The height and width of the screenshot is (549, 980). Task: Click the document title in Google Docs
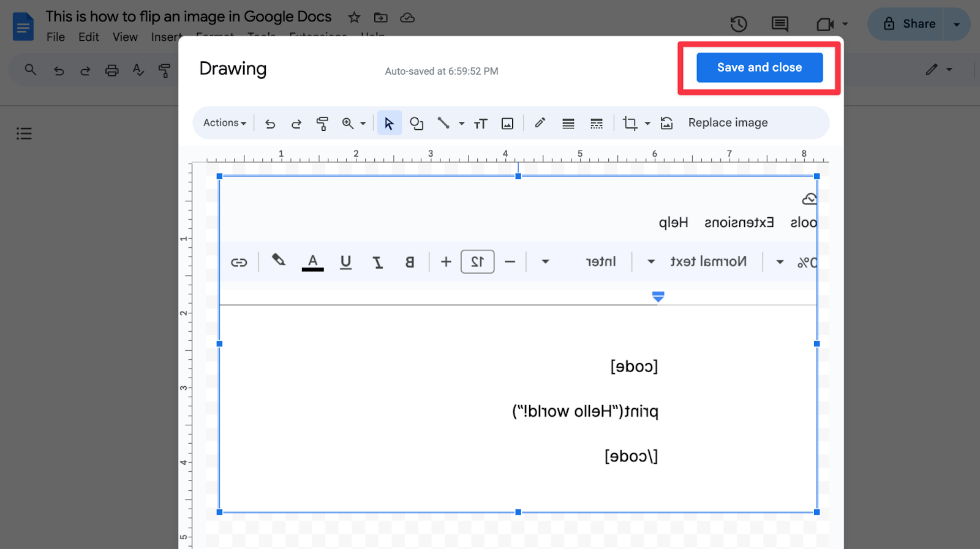click(189, 17)
